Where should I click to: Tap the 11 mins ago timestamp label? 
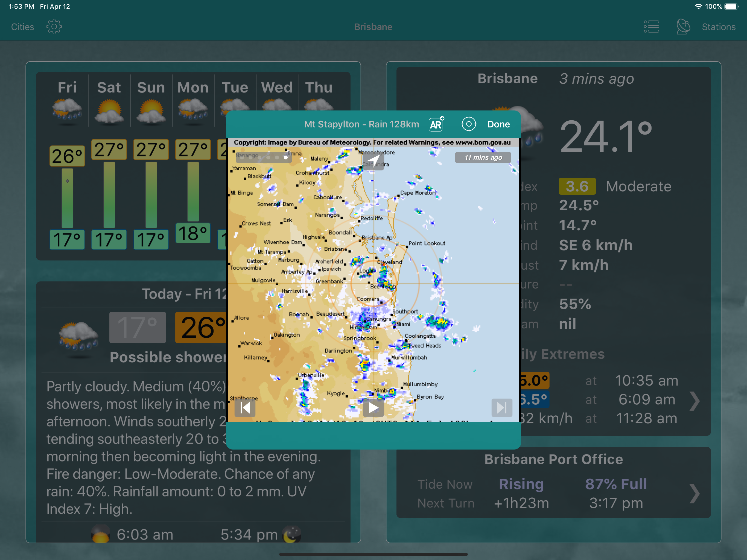(x=483, y=157)
